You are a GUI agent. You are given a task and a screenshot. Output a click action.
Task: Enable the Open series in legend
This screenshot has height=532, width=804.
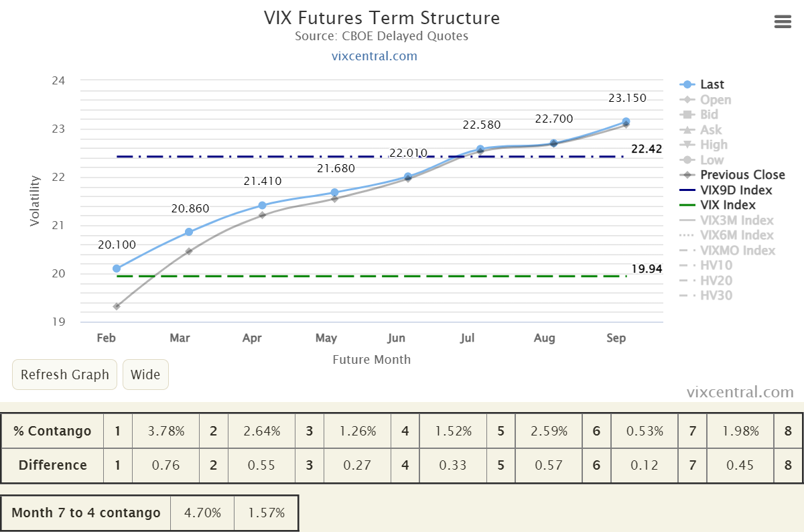click(x=705, y=100)
